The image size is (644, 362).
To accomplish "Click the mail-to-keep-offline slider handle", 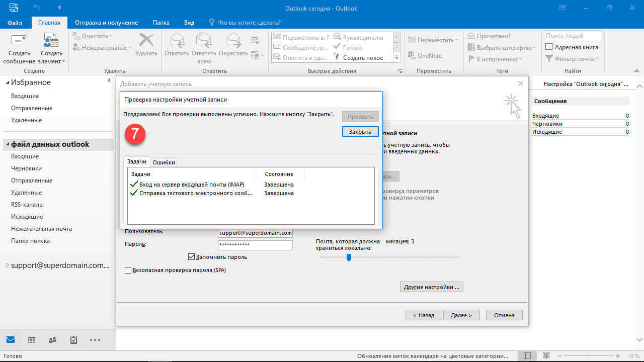I will point(348,257).
